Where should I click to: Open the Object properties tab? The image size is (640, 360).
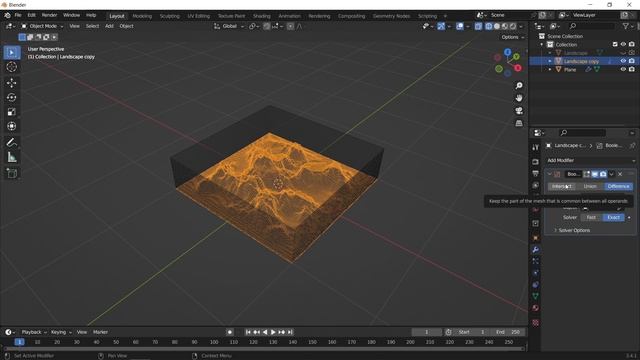click(536, 238)
